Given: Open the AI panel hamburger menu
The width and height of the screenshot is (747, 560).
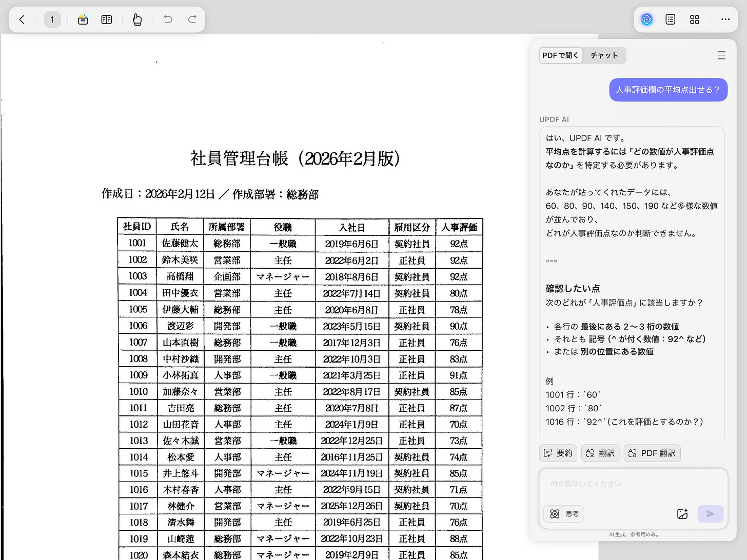Looking at the screenshot, I should pos(721,55).
